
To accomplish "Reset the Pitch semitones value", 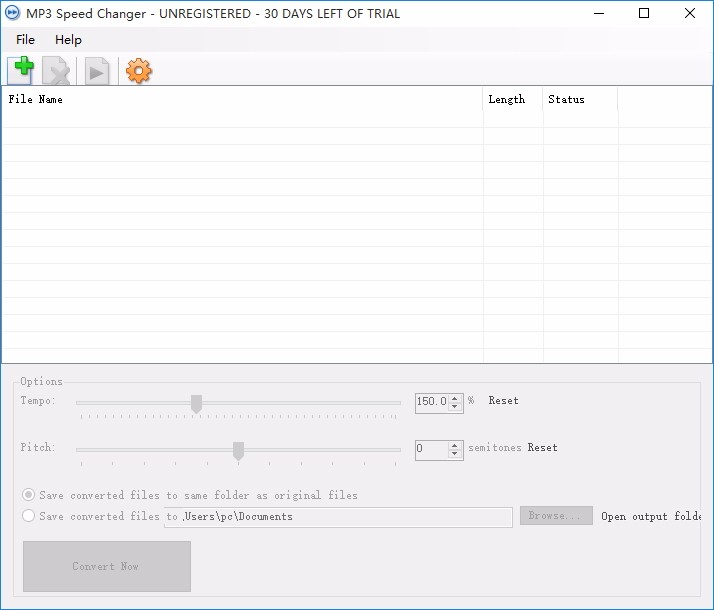I will point(542,447).
